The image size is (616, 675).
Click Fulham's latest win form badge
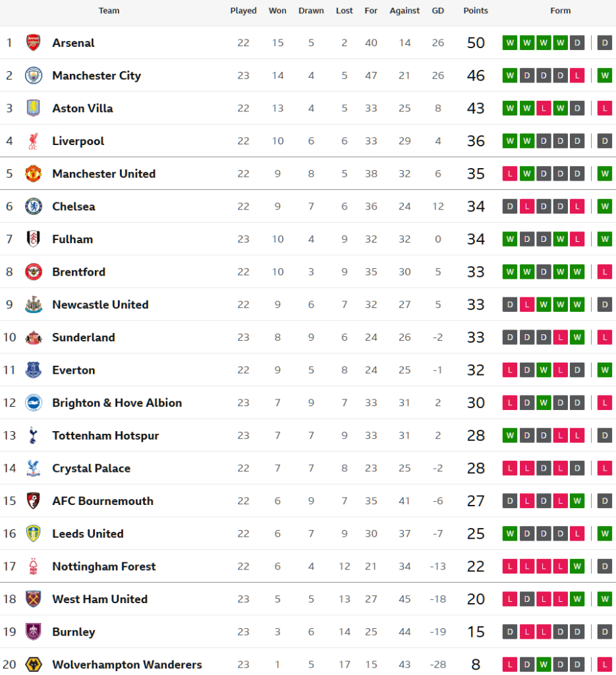click(x=604, y=239)
